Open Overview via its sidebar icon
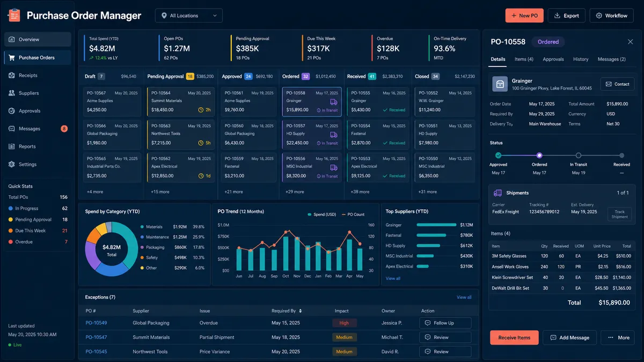The width and height of the screenshot is (644, 362). click(11, 39)
